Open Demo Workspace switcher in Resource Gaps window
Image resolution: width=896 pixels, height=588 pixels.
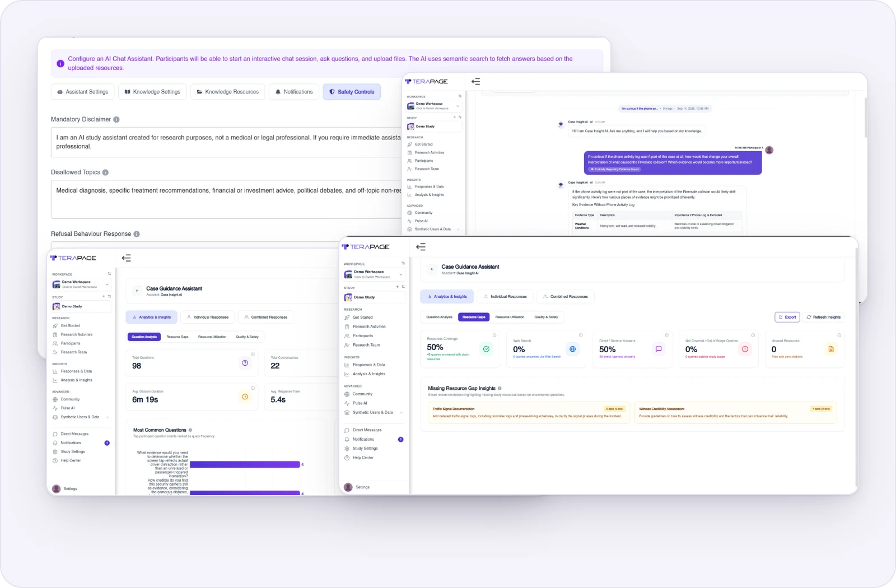374,274
